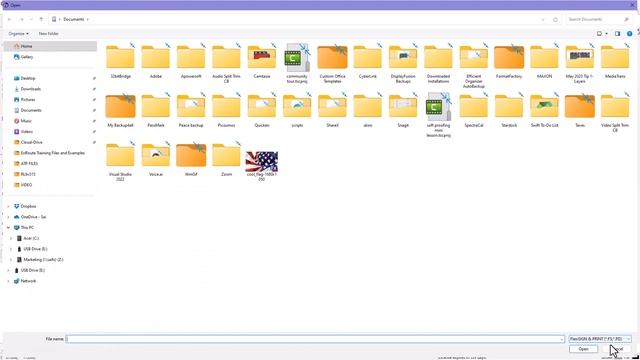Viewport: 640px width, 360px height.
Task: Click the Search Documents box
Action: 598,19
